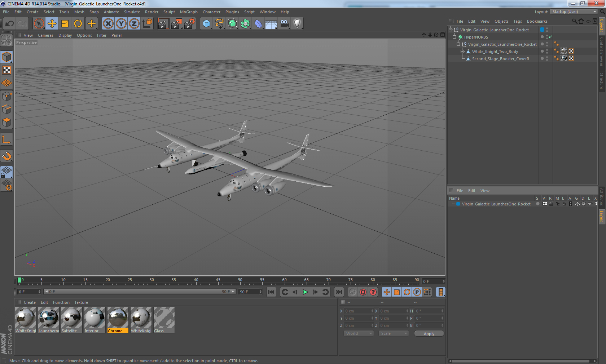The height and width of the screenshot is (364, 606).
Task: Click the frame range preview slider
Action: 140,292
